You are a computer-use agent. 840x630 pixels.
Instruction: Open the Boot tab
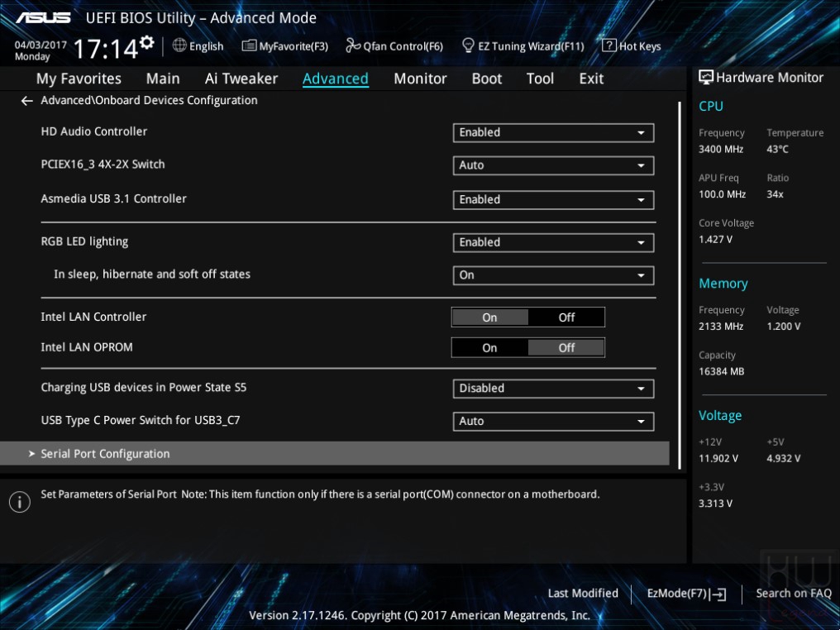tap(486, 79)
